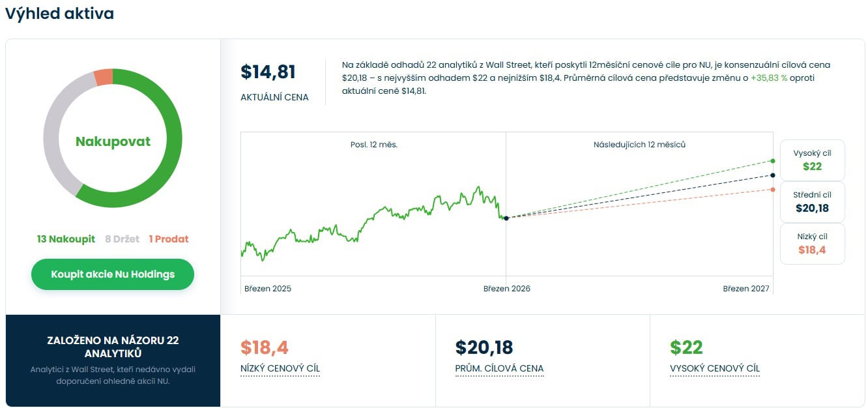Viewport: 868px width, 408px height.
Task: Open the Vysoký cíl $22 card
Action: pyautogui.click(x=812, y=160)
